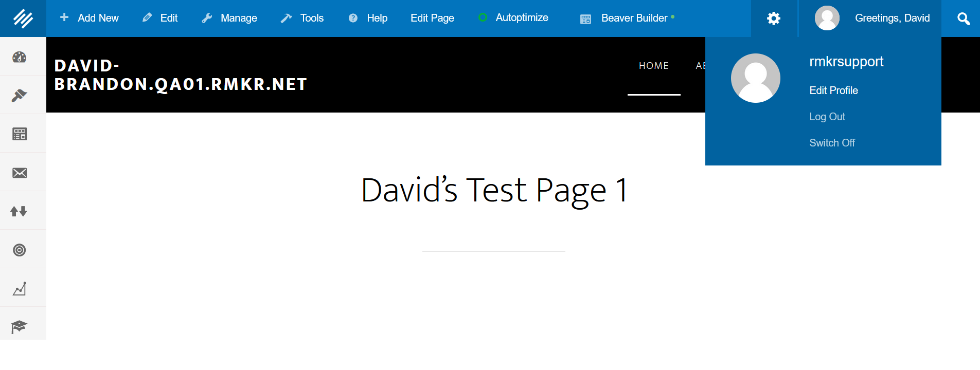This screenshot has width=980, height=370.
Task: Click the Log Out link
Action: point(827,117)
